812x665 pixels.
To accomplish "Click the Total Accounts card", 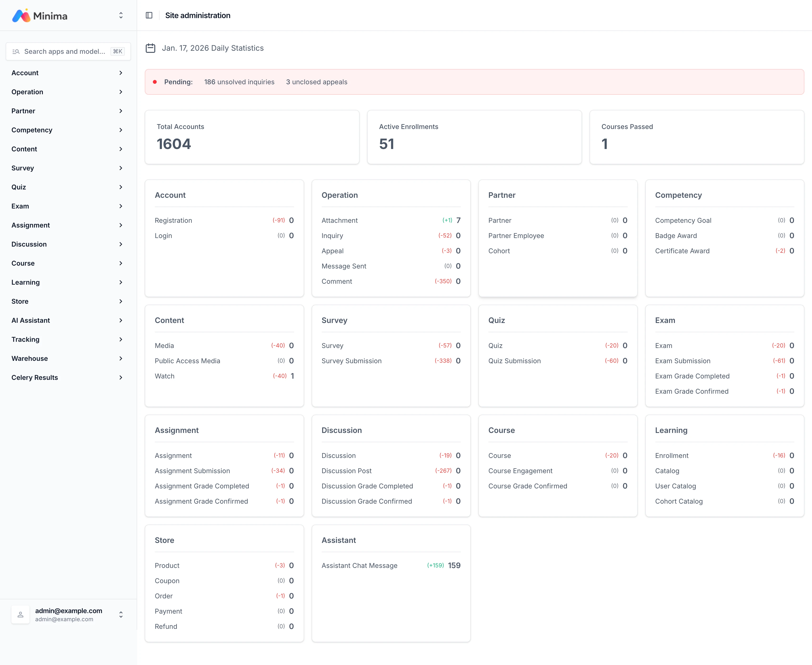I will tap(252, 137).
